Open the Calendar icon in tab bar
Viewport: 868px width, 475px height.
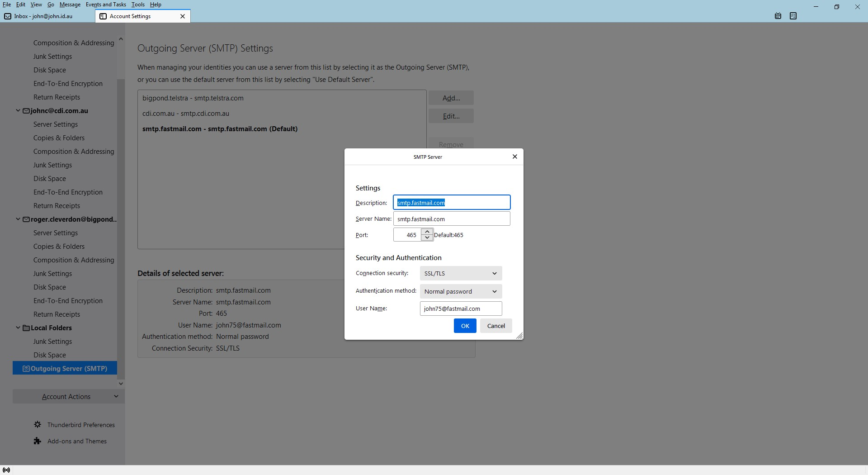point(778,16)
